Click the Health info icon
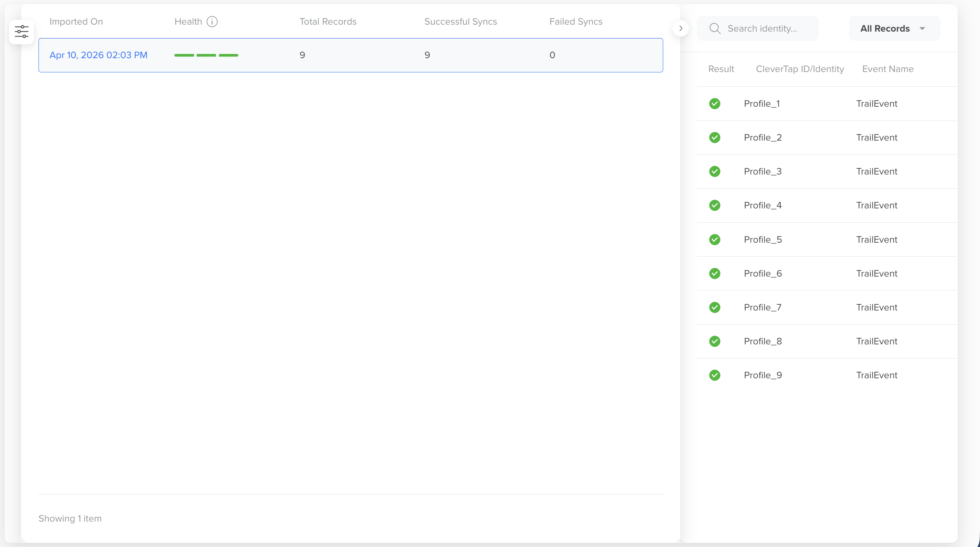 [x=212, y=22]
